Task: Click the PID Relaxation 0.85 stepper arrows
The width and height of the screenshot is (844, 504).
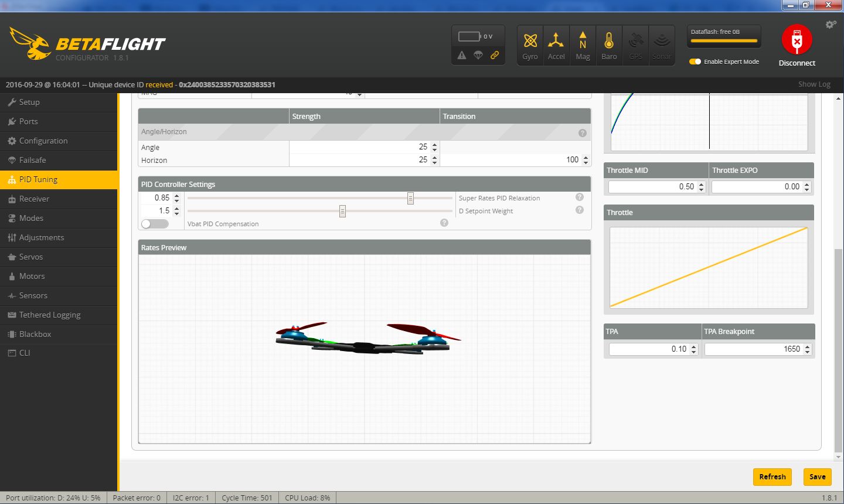Action: 176,198
